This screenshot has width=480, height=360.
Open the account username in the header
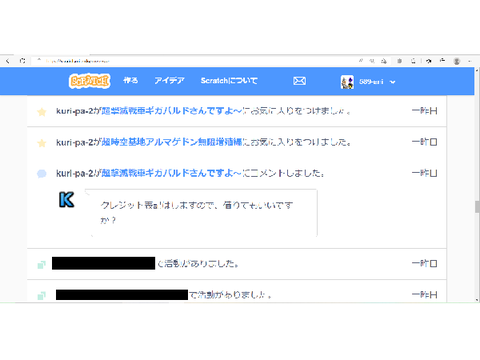pos(371,82)
